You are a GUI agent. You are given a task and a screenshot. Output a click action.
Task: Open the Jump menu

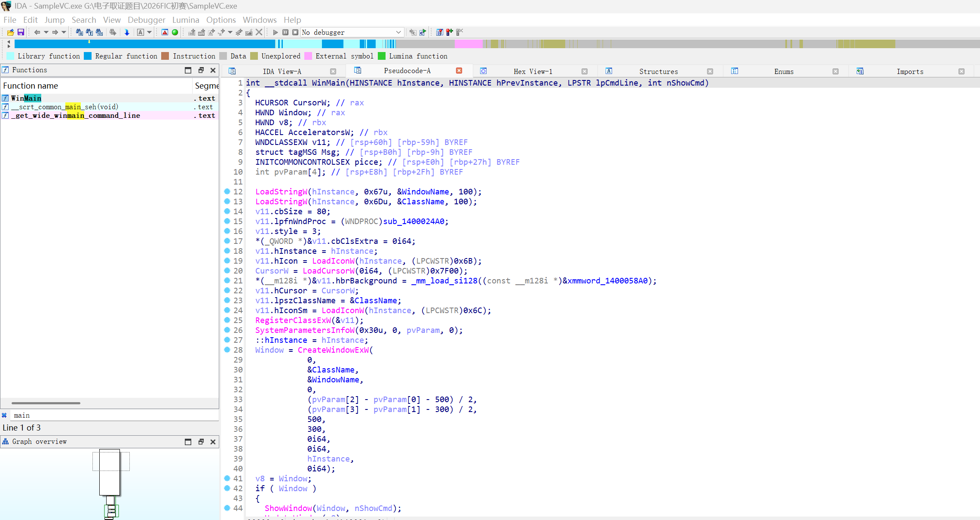pos(55,20)
